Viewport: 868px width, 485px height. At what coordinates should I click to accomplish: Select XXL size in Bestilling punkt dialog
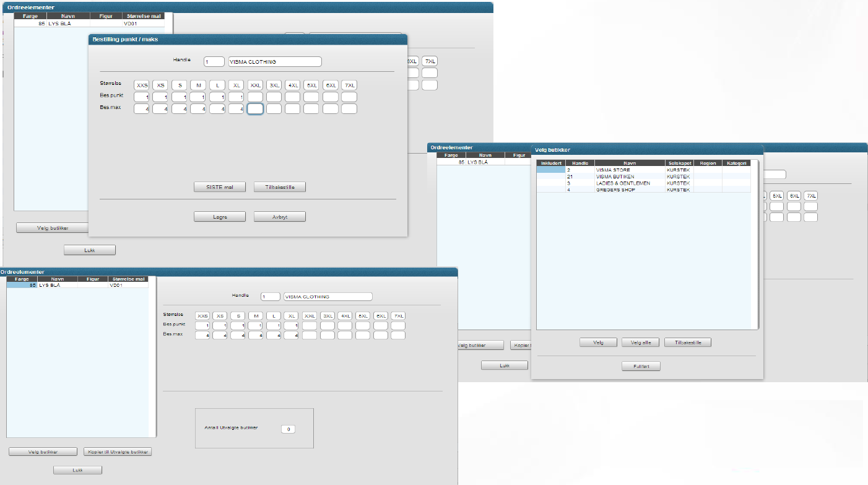(255, 85)
